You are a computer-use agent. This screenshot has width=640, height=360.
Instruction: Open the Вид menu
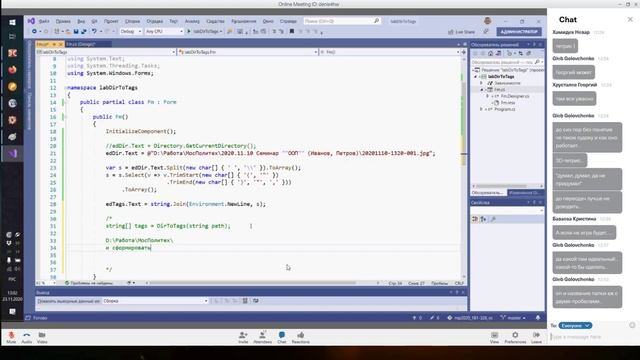(x=81, y=21)
